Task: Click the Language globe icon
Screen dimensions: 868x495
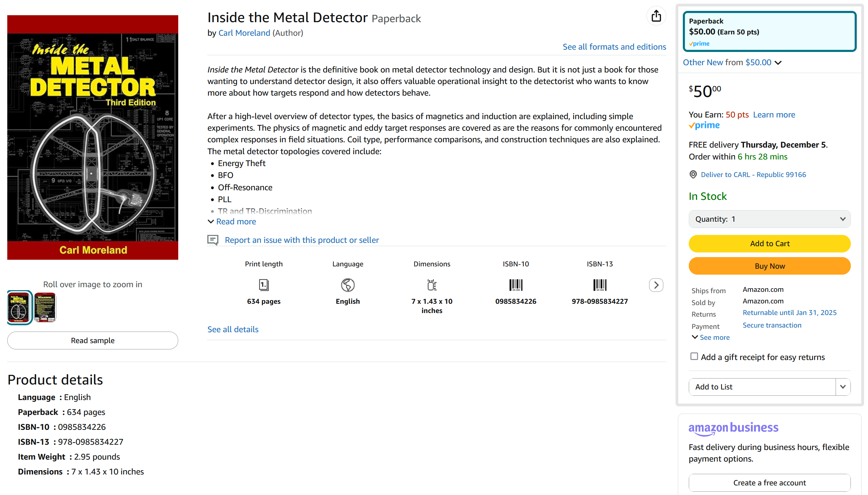Action: click(x=348, y=285)
